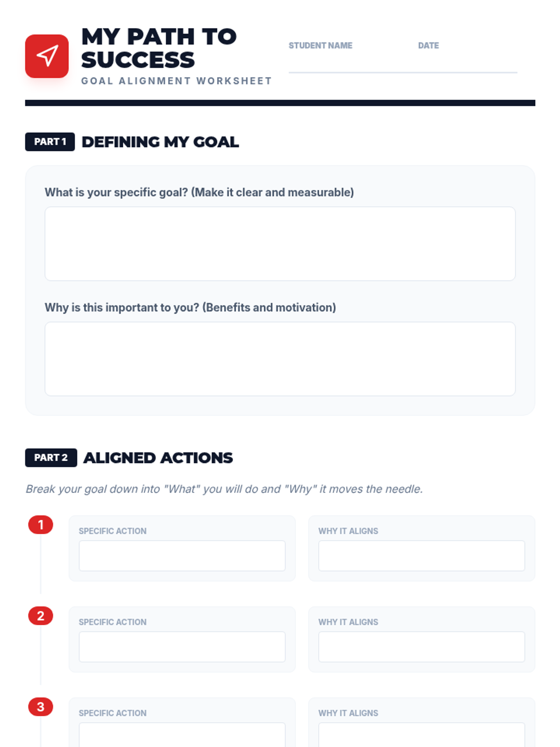Click step 2 Why It Aligns input
The width and height of the screenshot is (560, 747).
421,647
